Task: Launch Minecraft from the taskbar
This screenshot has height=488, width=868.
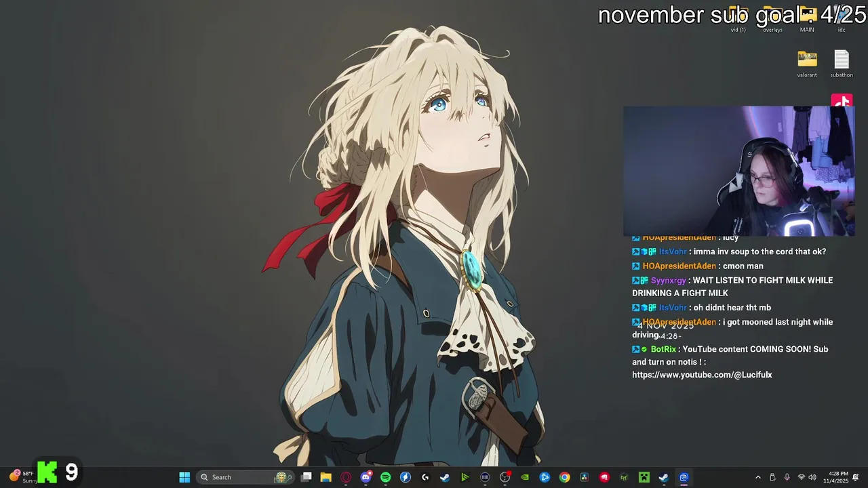Action: [644, 477]
